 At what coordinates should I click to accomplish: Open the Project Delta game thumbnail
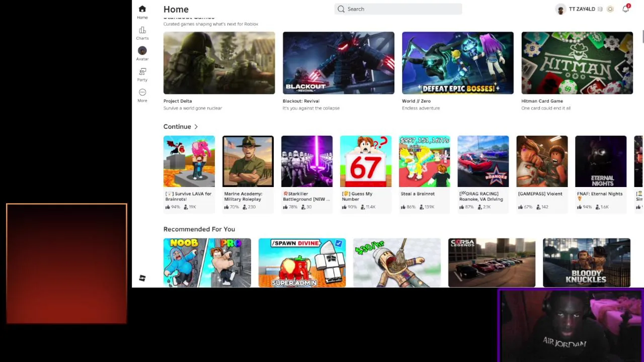[x=219, y=63]
